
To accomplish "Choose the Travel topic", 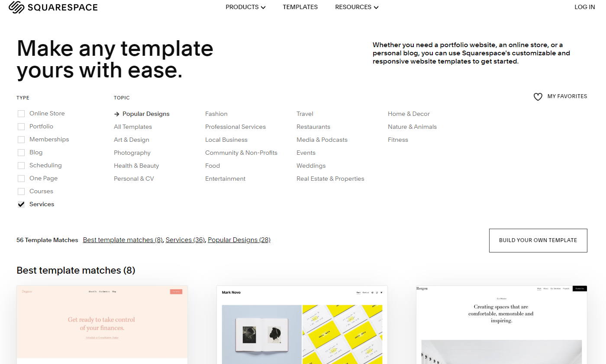I will coord(305,114).
